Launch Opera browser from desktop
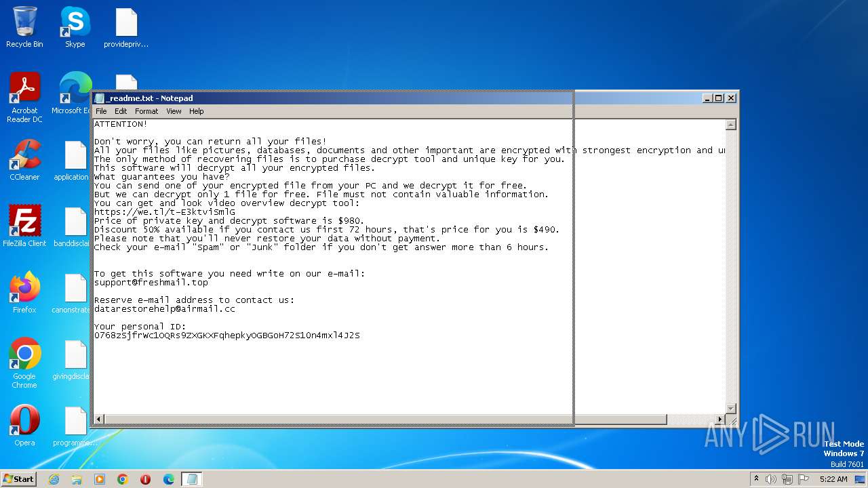The image size is (868, 488). 24,426
